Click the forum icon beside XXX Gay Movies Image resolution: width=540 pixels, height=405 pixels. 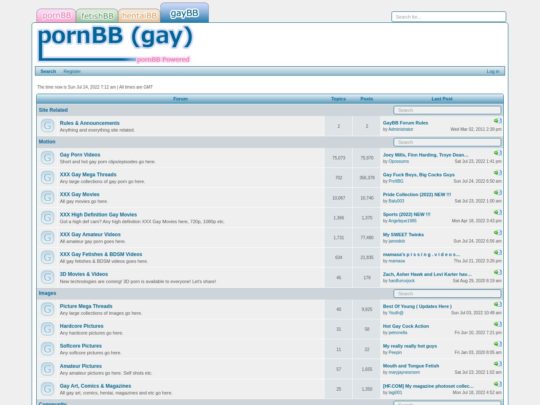[48, 198]
